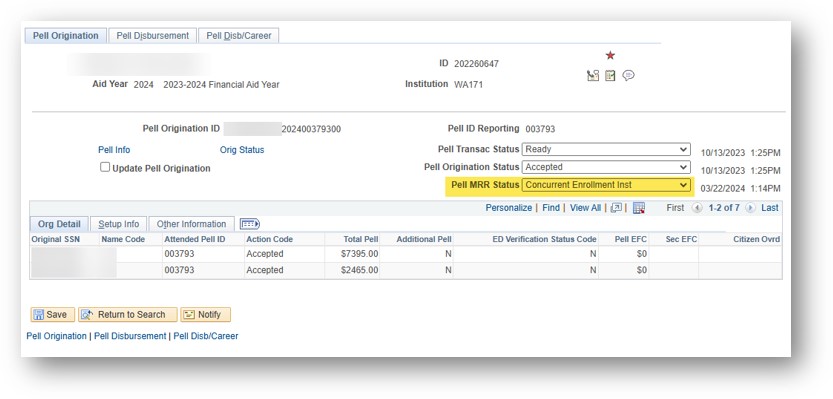Click the ED Verification Status Code header

pyautogui.click(x=545, y=239)
